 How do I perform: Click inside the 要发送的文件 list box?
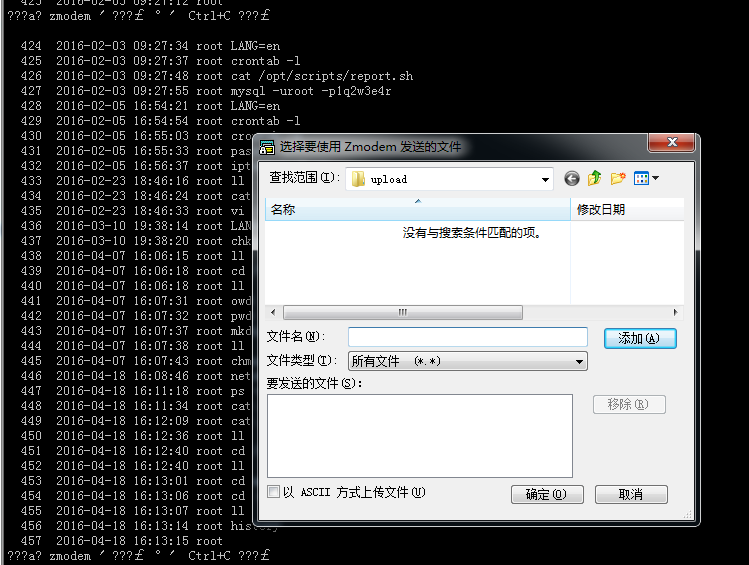click(x=419, y=435)
